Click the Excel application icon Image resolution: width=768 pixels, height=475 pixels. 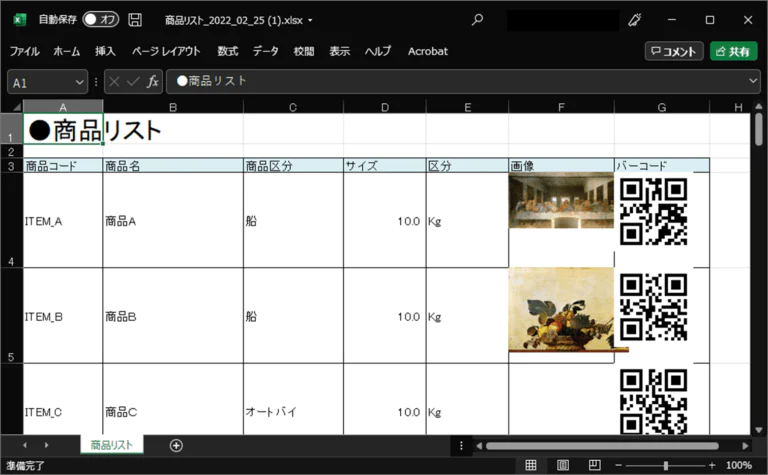tap(20, 20)
